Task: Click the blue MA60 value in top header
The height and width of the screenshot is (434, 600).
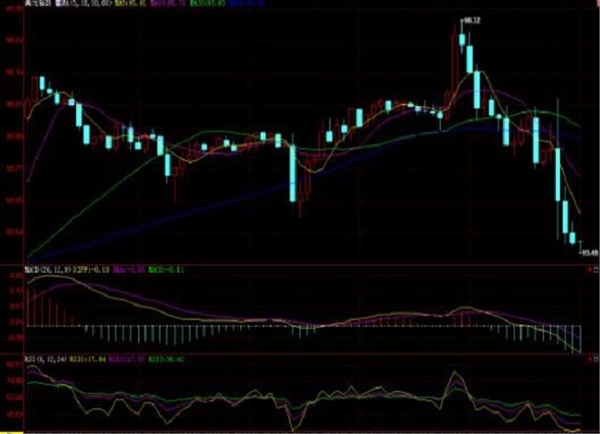Action: pyautogui.click(x=246, y=3)
